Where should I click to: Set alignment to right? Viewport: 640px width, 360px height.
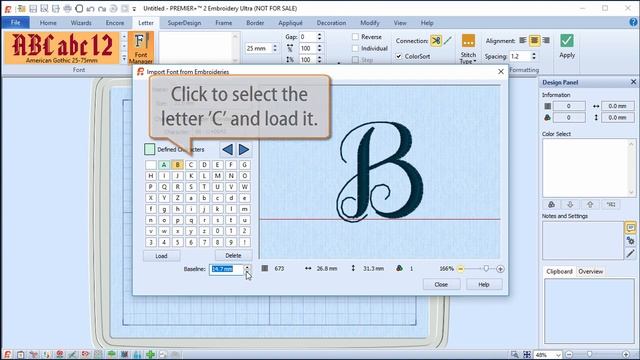pyautogui.click(x=546, y=40)
